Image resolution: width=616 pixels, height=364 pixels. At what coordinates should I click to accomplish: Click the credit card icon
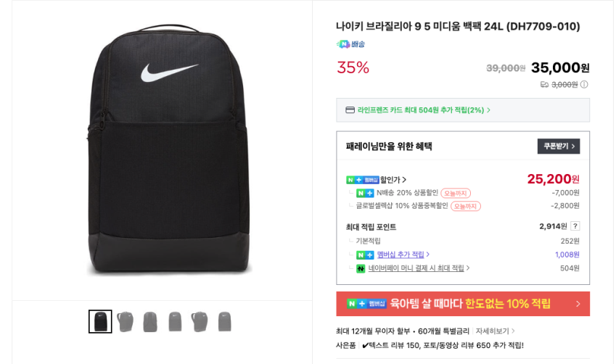tap(350, 110)
